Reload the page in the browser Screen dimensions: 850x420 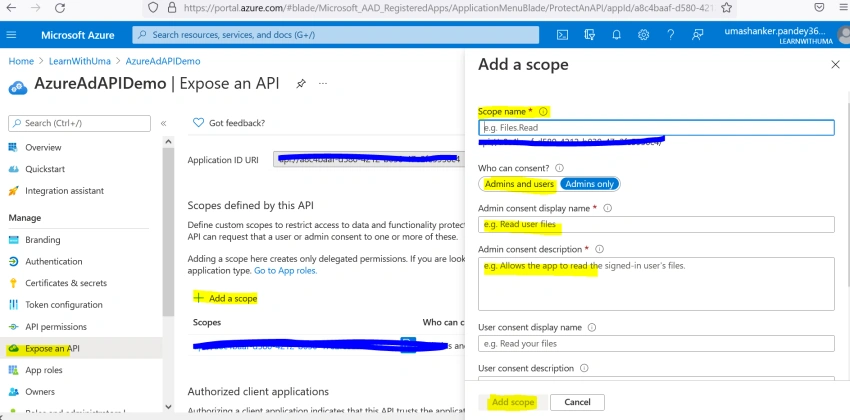click(60, 8)
